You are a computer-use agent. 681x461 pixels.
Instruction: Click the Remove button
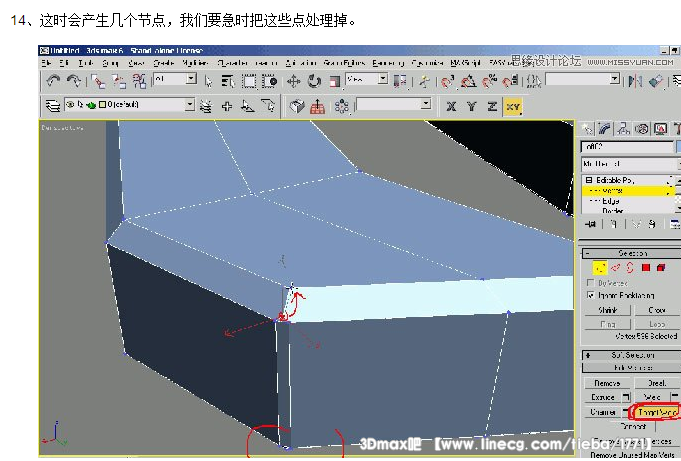607,383
